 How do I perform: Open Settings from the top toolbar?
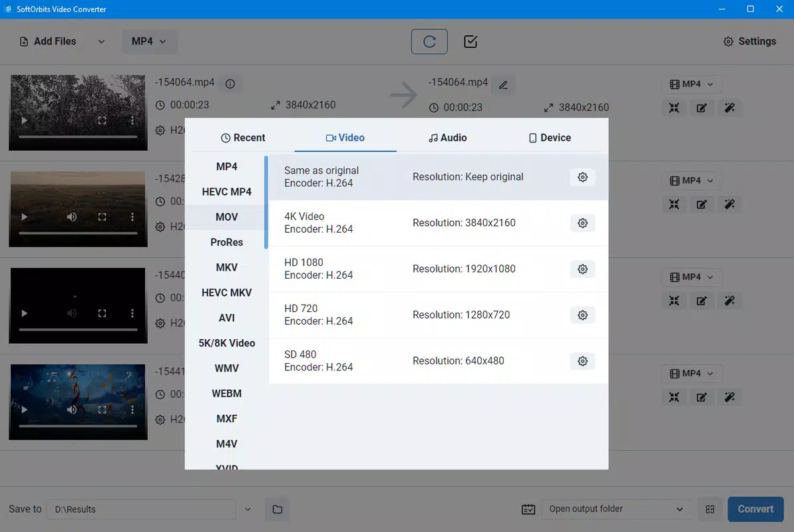[749, 41]
